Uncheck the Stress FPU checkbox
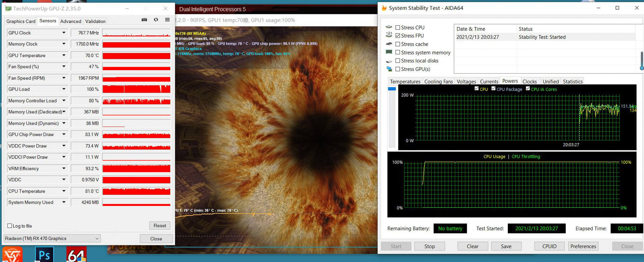Viewport: 644px width, 262px height. 397,36
